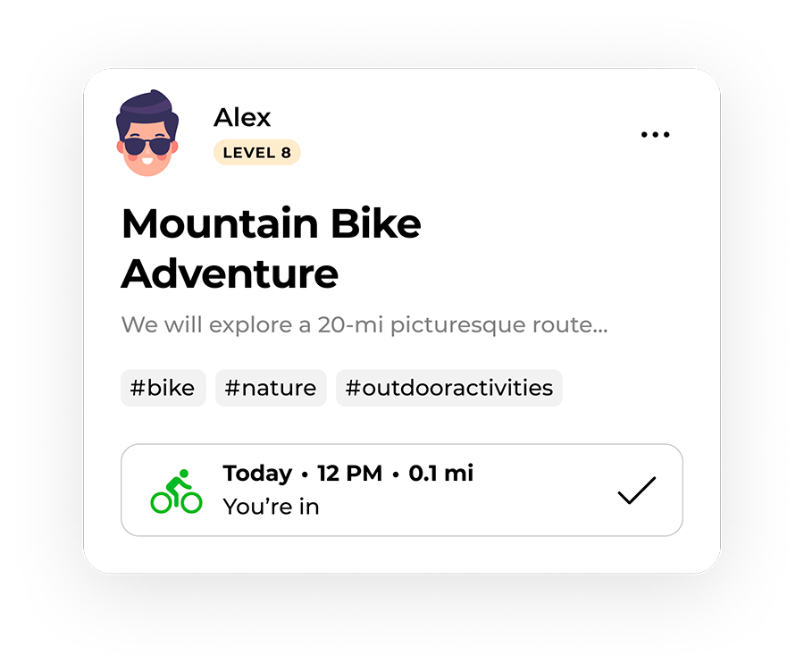Viewport: 804px width, 672px height.
Task: Click the word "Adventure" in the title
Action: coord(230,274)
